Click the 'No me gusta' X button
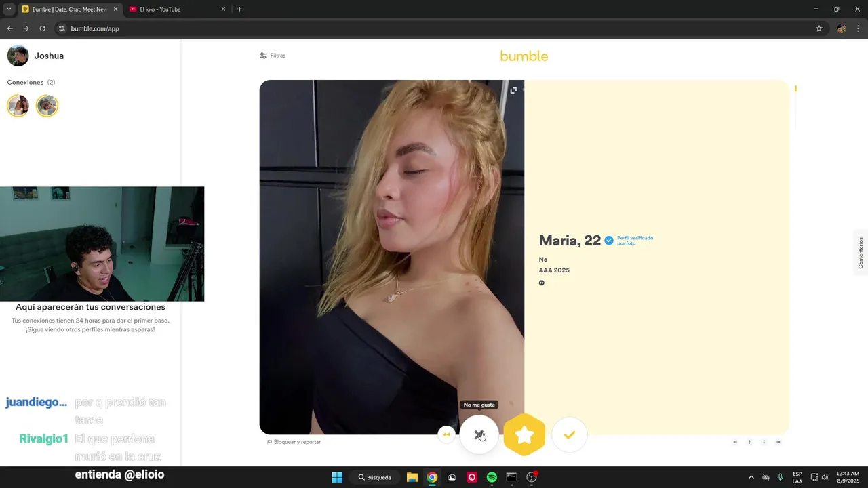 (x=479, y=435)
